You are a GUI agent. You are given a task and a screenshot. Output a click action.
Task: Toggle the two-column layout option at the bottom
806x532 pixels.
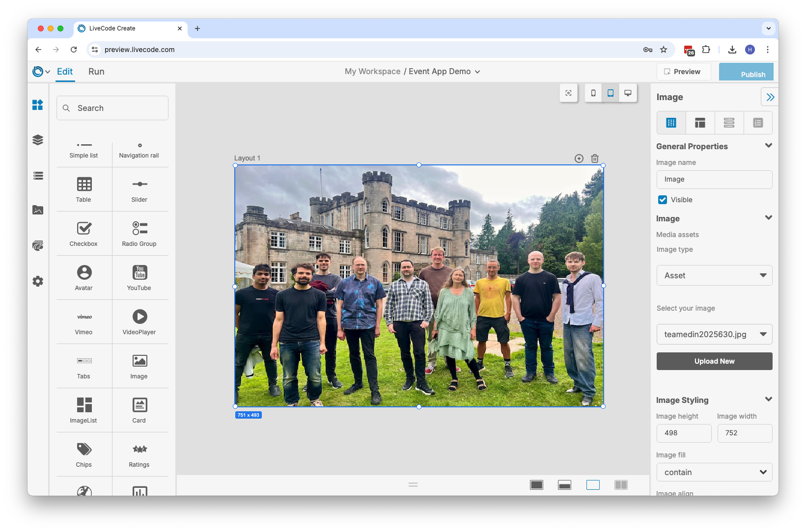(621, 484)
